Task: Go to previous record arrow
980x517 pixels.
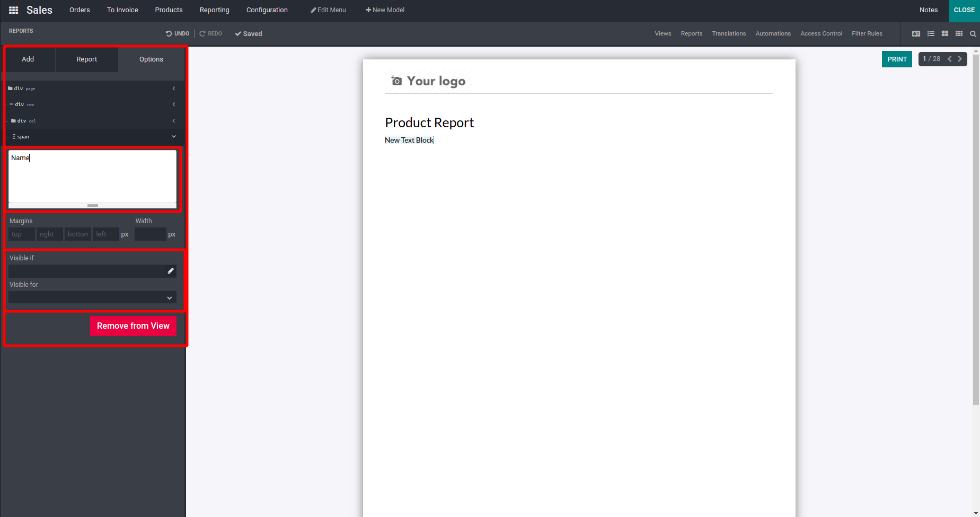Action: [x=949, y=59]
